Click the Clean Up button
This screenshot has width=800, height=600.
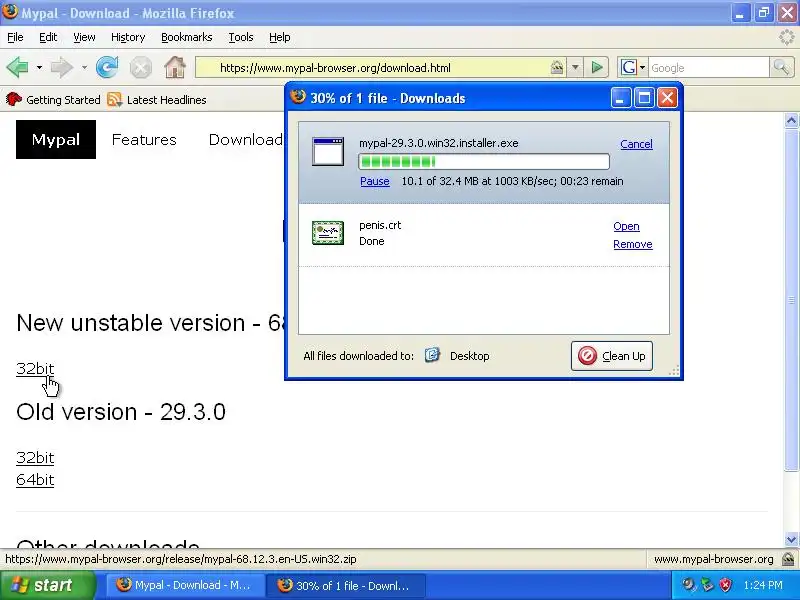tap(612, 356)
